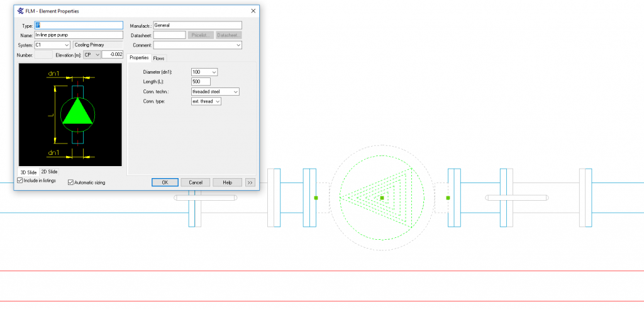This screenshot has height=309, width=644.
Task: Switch to the 2D Slide tab
Action: coord(49,172)
